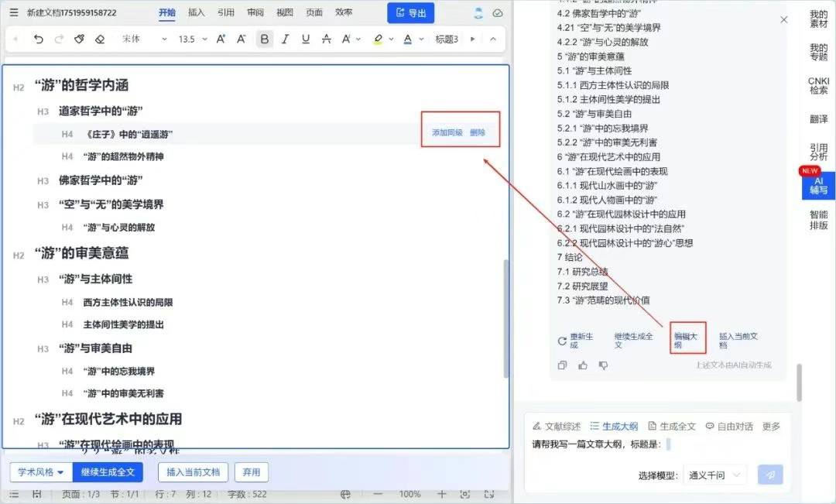The image size is (836, 504).
Task: Apply strikethrough formatting
Action: (x=326, y=39)
